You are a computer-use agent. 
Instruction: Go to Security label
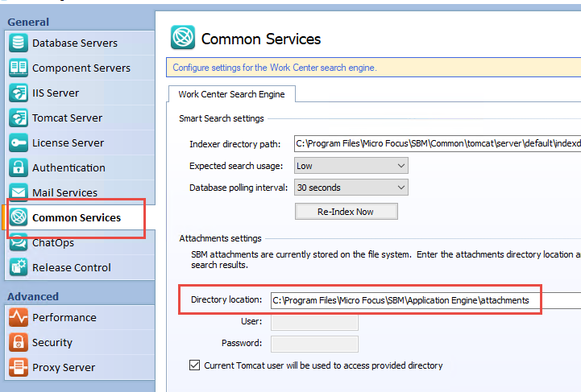pyautogui.click(x=52, y=343)
